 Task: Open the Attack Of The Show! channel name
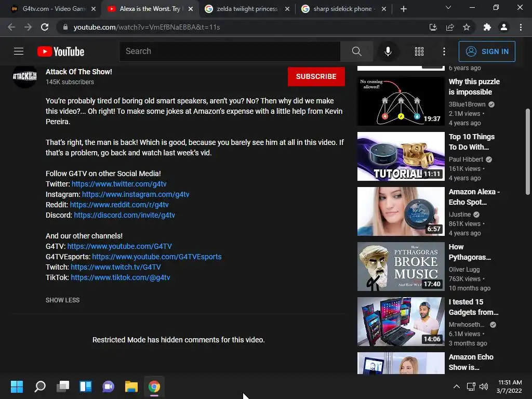[x=79, y=72]
